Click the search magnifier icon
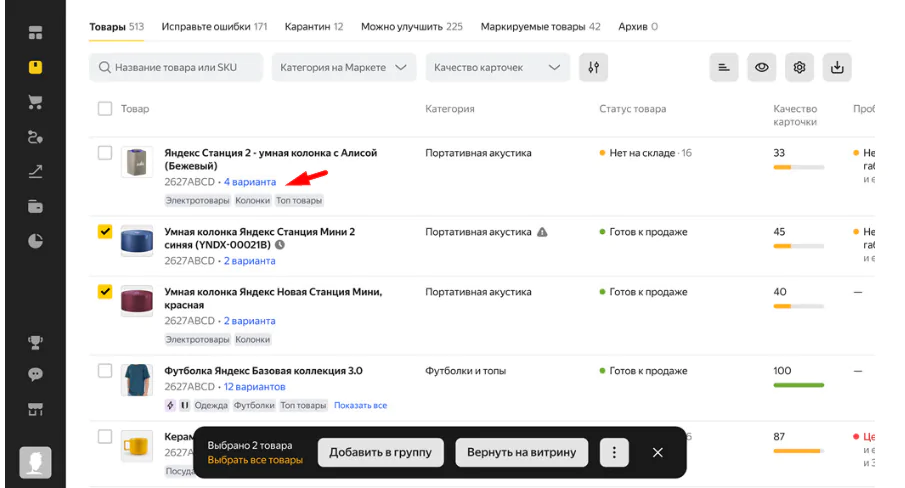 (104, 67)
